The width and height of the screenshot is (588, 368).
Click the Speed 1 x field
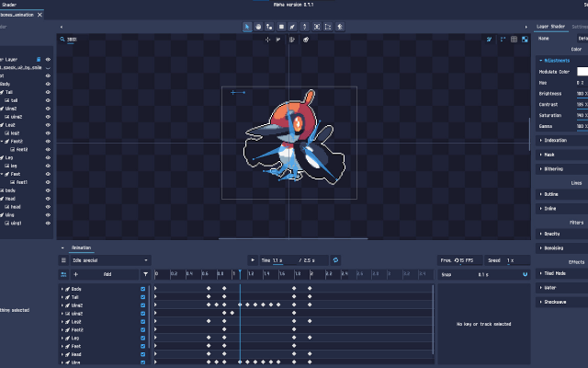pyautogui.click(x=507, y=260)
